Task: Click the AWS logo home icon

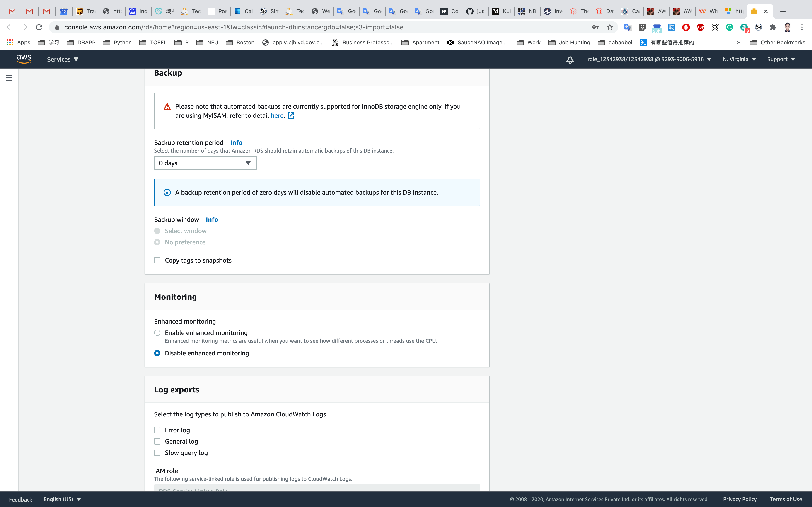Action: [24, 59]
